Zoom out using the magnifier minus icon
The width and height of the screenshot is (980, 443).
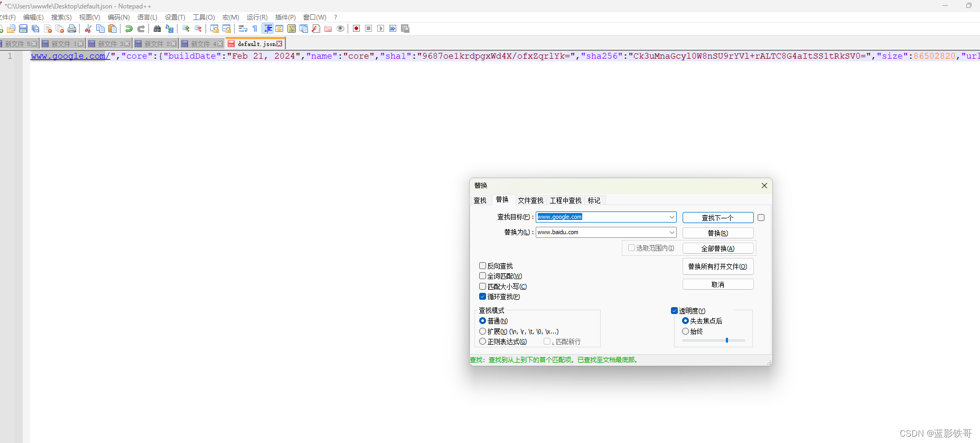[198, 29]
